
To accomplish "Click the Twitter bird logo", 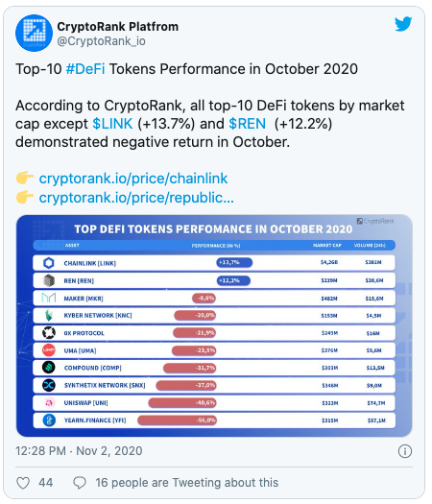I will (403, 24).
